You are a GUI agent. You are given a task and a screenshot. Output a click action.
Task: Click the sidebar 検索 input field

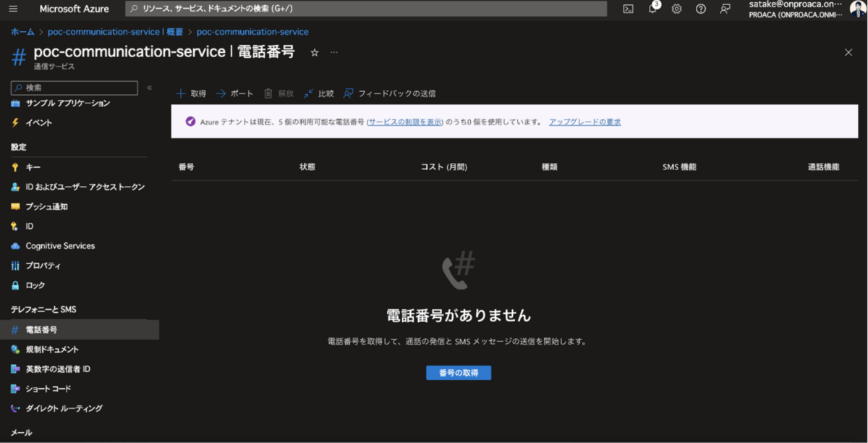pos(74,88)
